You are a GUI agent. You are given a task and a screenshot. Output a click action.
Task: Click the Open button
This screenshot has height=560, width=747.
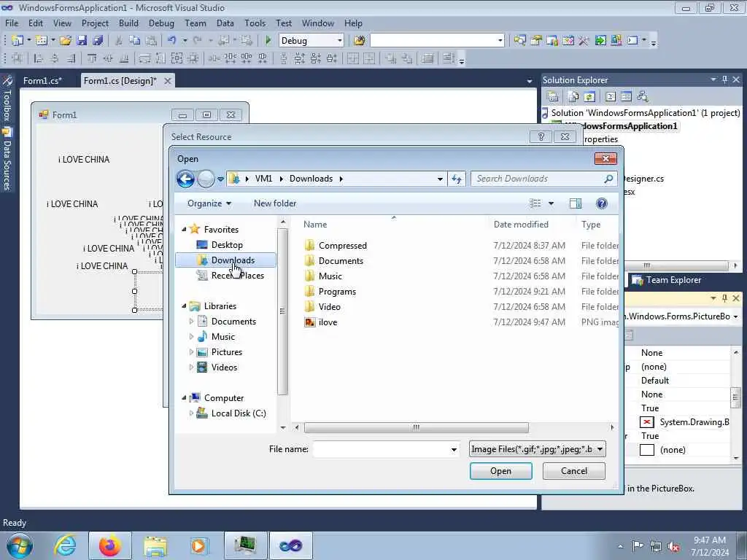point(500,471)
